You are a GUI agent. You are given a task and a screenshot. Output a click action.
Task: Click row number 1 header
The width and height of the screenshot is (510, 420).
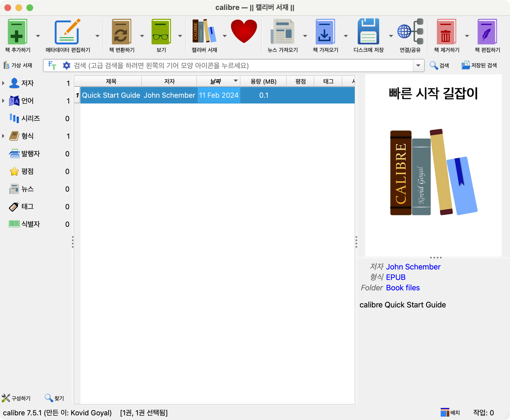(x=77, y=95)
